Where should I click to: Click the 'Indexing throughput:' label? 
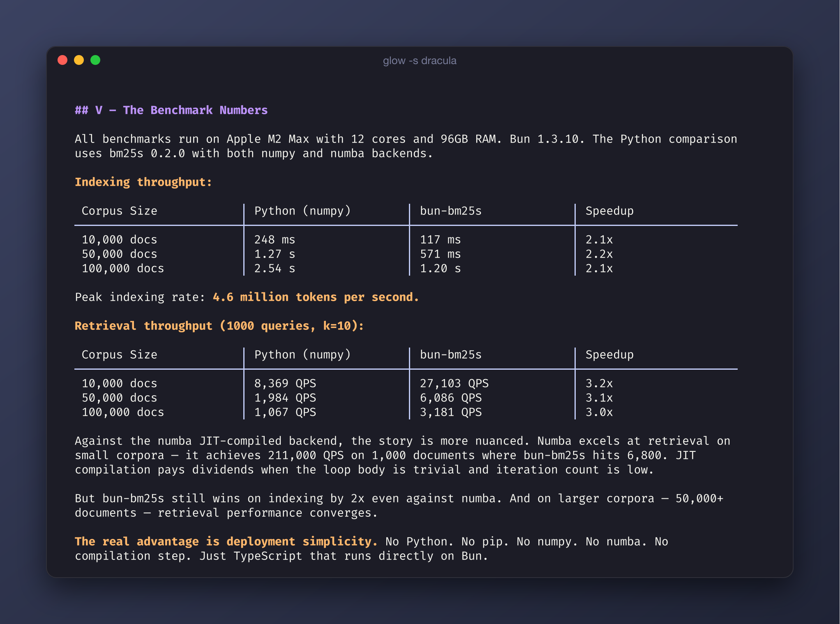pos(143,182)
